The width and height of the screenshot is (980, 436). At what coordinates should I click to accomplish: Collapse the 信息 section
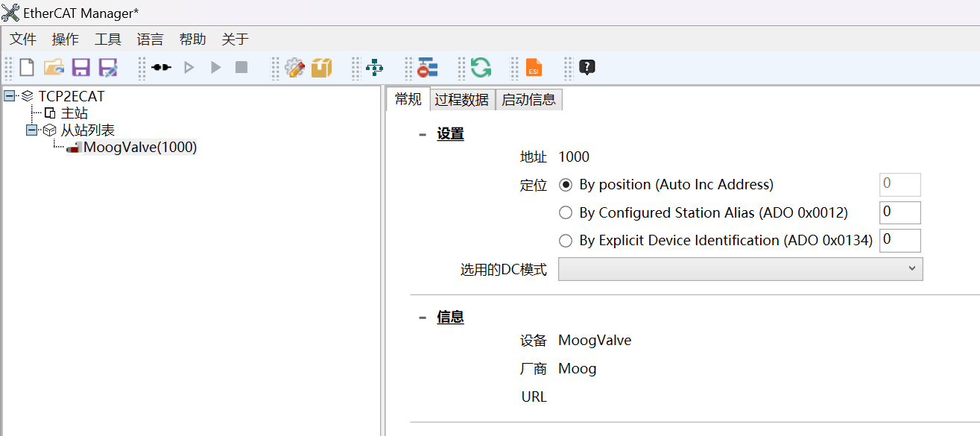pyautogui.click(x=423, y=317)
